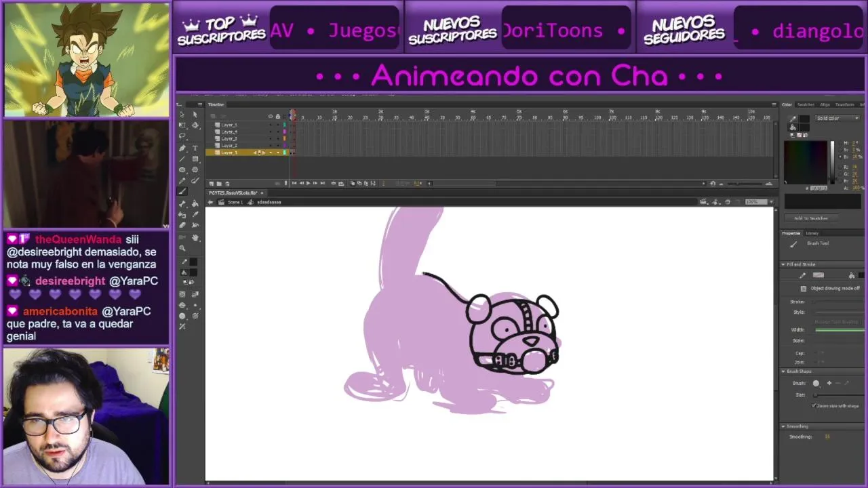
Task: Toggle visibility dot of Layer_5
Action: tap(271, 125)
